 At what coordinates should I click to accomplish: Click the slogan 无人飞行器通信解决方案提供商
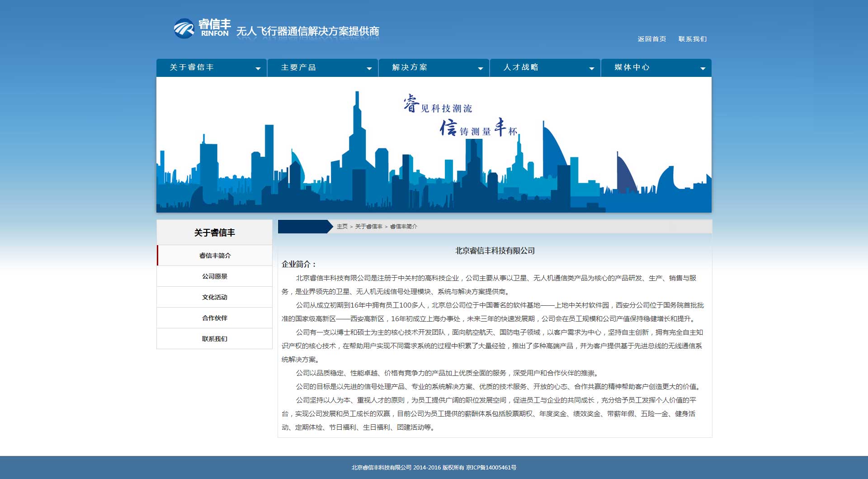[x=308, y=31]
